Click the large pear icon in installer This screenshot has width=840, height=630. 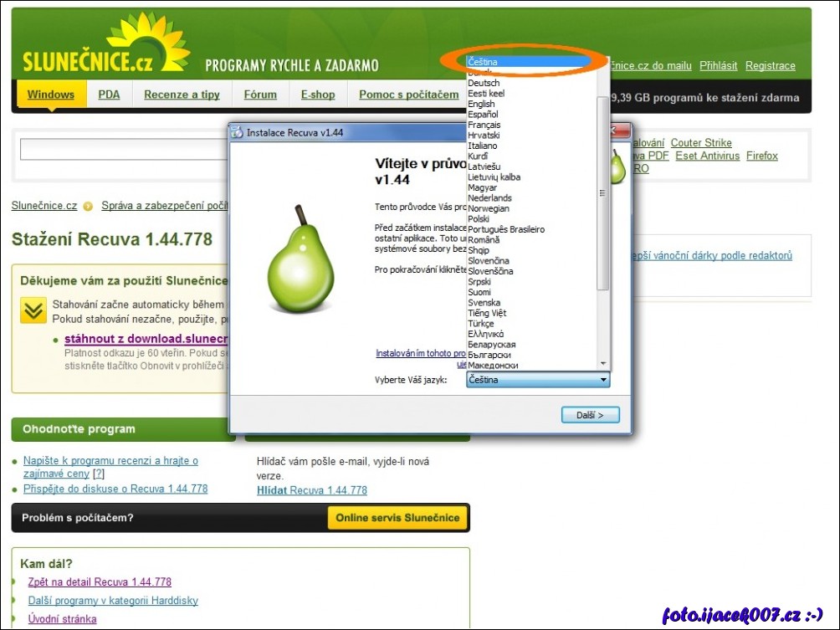(300, 259)
